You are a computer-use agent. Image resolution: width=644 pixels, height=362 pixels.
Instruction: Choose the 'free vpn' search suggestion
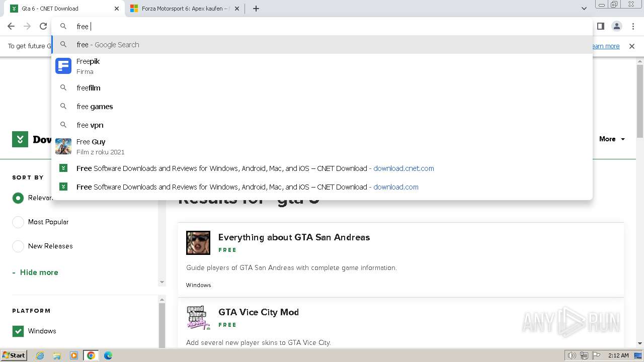(322, 125)
